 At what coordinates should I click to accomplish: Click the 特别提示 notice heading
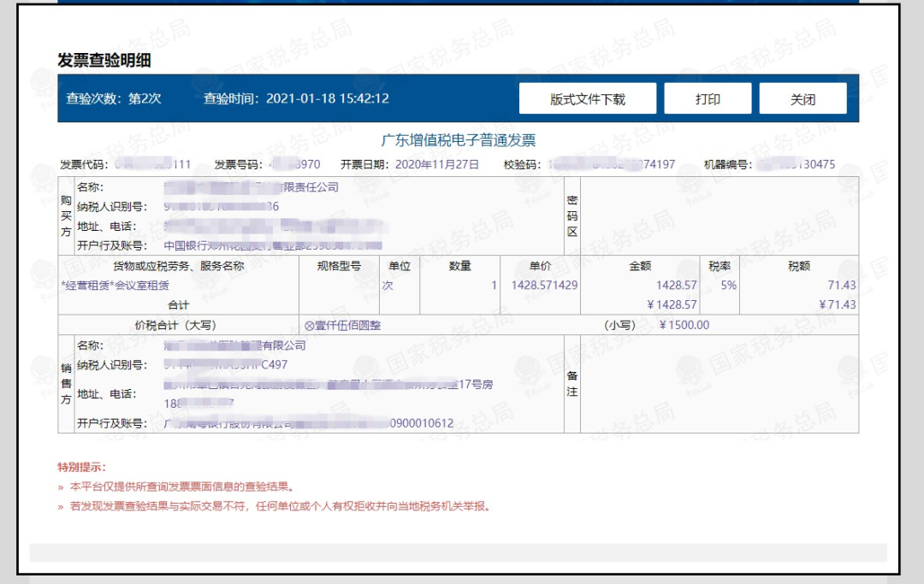pos(82,467)
